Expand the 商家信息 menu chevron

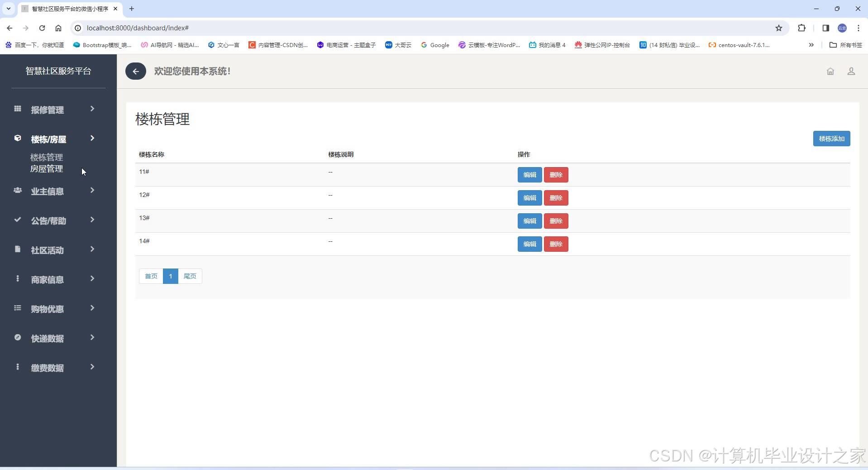(x=92, y=278)
